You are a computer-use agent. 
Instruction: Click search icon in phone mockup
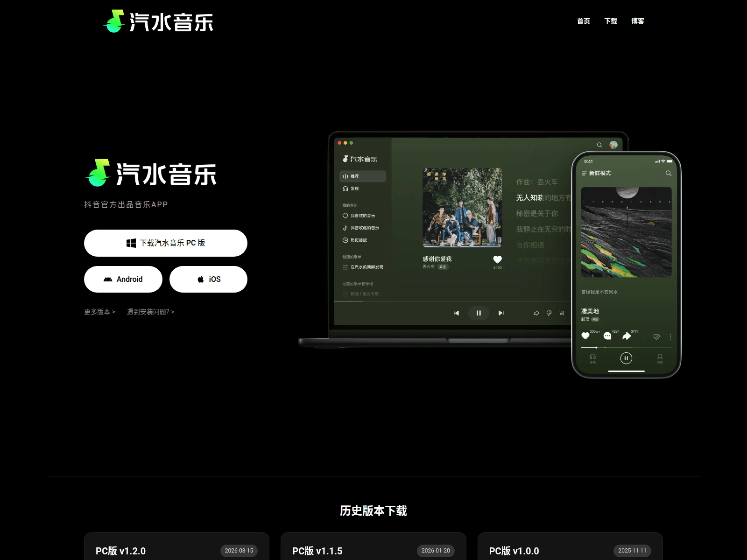click(669, 173)
